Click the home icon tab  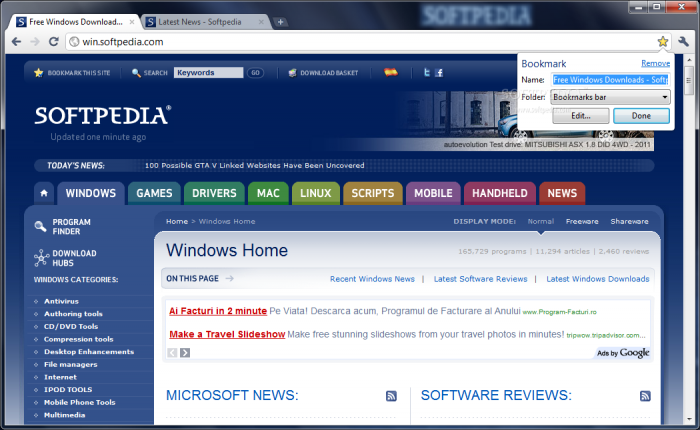[x=44, y=193]
